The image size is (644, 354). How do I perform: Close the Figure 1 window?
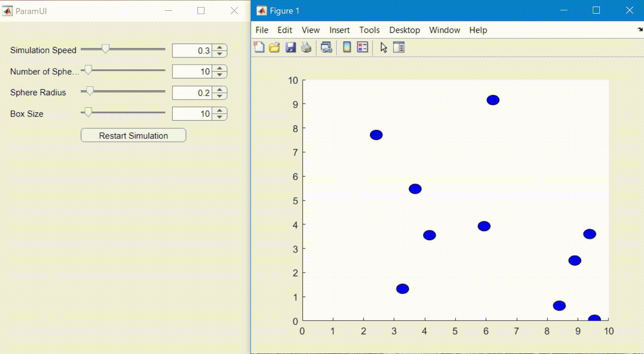click(629, 10)
